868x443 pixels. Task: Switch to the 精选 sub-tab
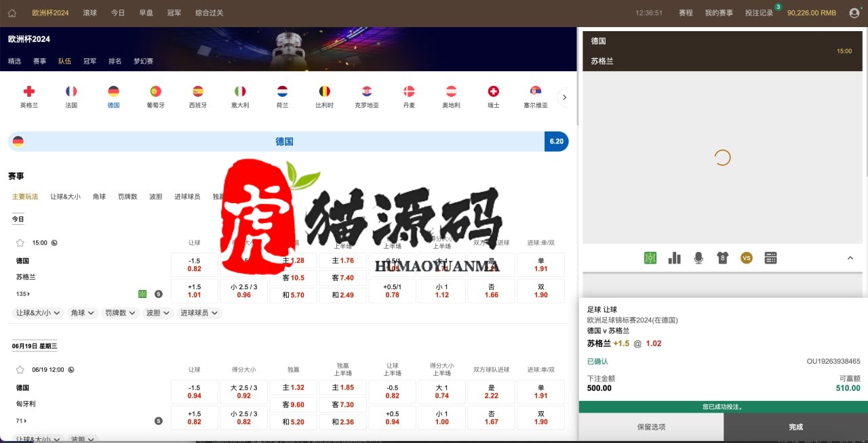coord(14,61)
